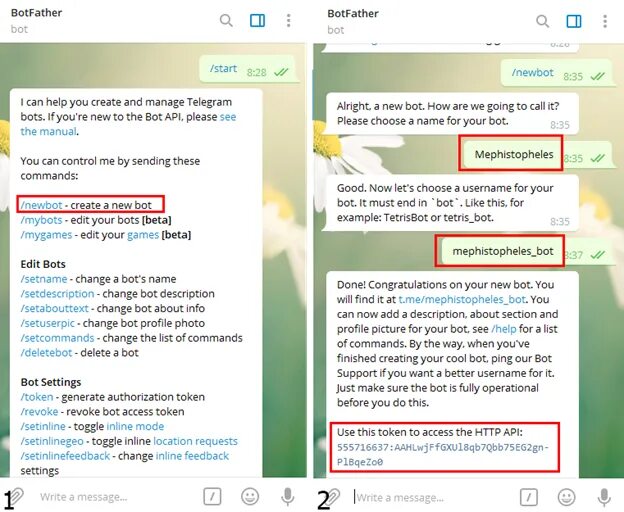The image size is (624, 512).
Task: Open emoji picker in right chat
Action: pos(566,497)
